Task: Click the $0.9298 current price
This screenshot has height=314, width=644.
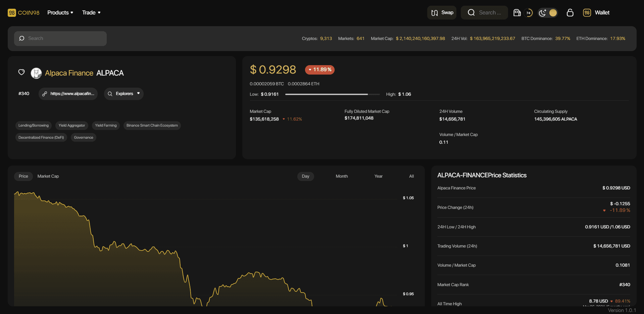Action: pyautogui.click(x=273, y=70)
